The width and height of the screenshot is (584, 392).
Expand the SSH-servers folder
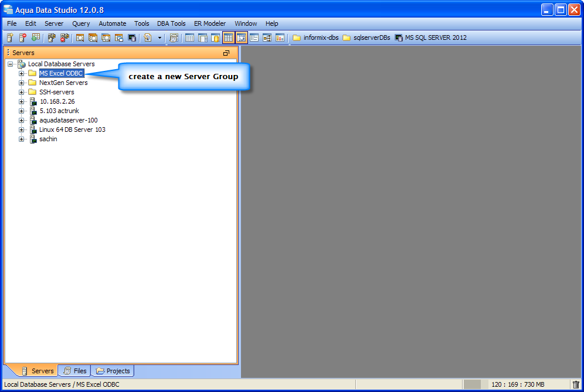22,92
